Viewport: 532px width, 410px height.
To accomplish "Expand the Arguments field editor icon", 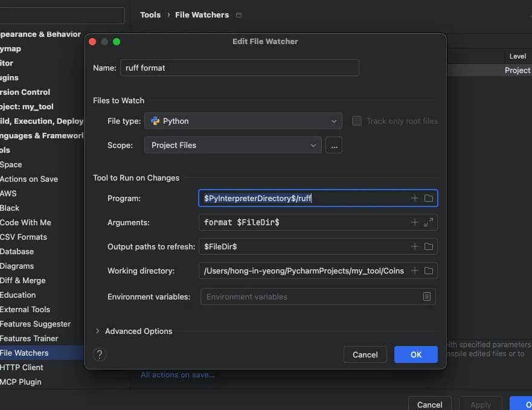I will (x=429, y=222).
